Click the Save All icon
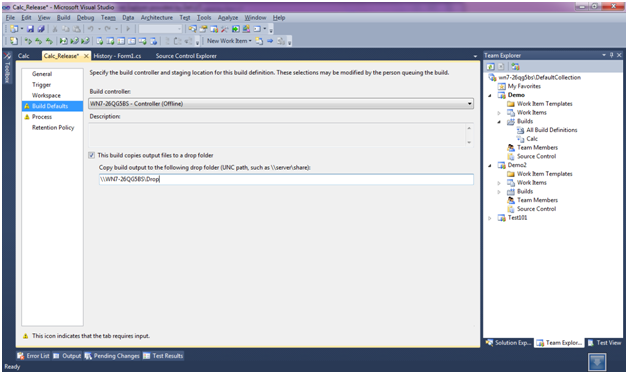 pyautogui.click(x=41, y=29)
